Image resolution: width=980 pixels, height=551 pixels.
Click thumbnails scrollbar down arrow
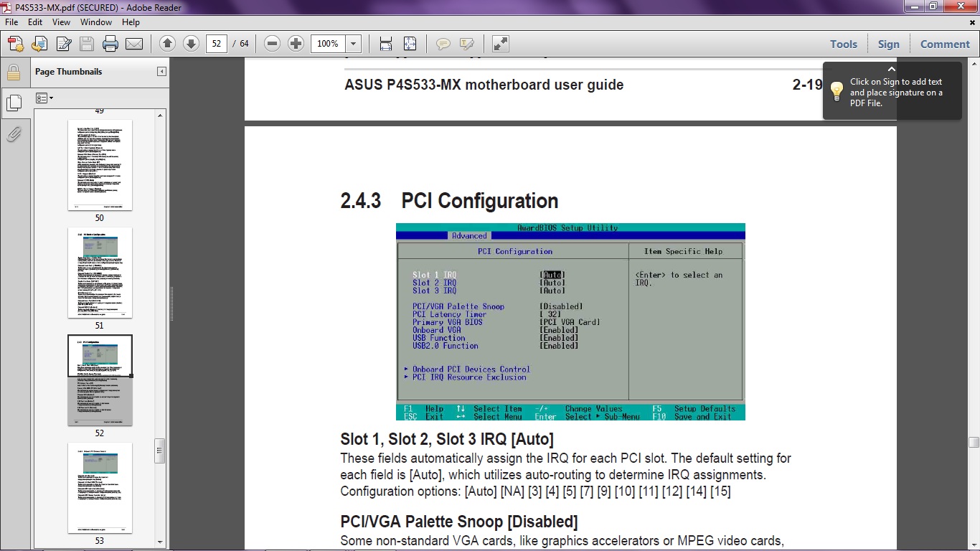pyautogui.click(x=160, y=542)
